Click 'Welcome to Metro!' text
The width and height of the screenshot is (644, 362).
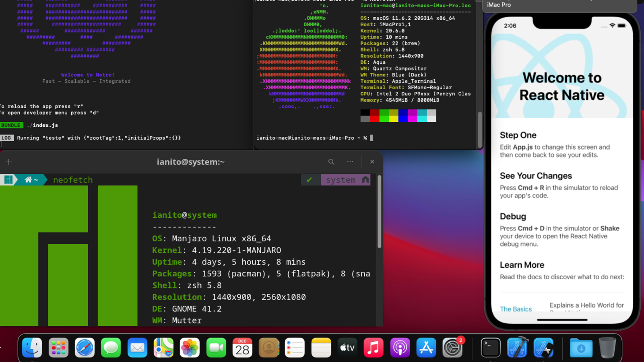[x=88, y=75]
